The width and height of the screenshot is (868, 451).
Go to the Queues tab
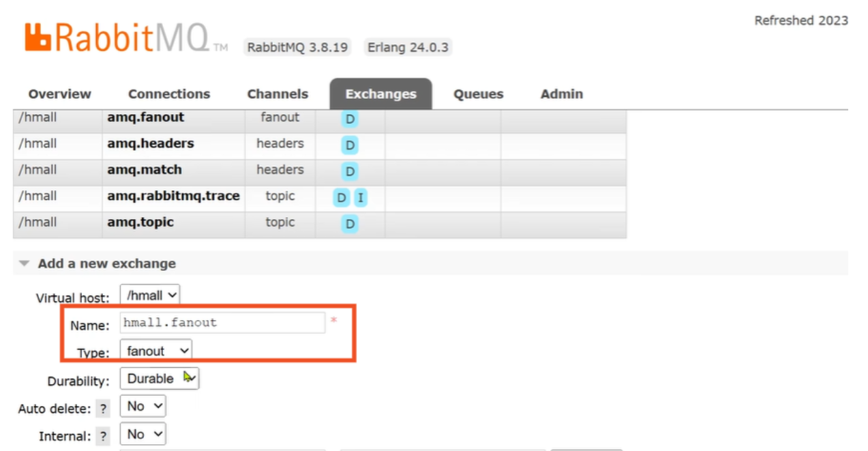point(479,94)
